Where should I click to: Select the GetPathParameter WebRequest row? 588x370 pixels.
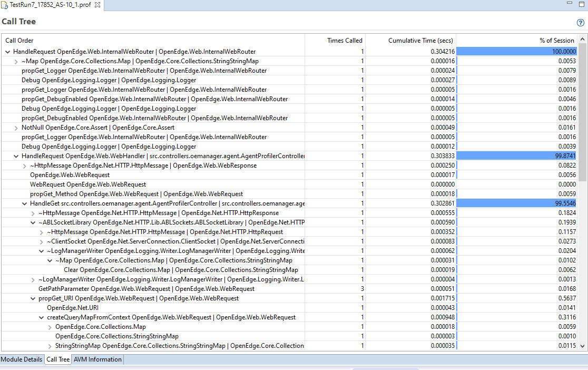tap(146, 289)
